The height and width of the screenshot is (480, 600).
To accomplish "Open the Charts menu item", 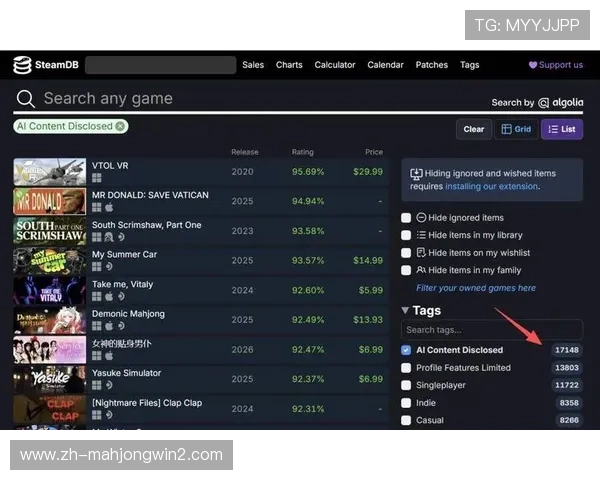I will click(x=289, y=65).
